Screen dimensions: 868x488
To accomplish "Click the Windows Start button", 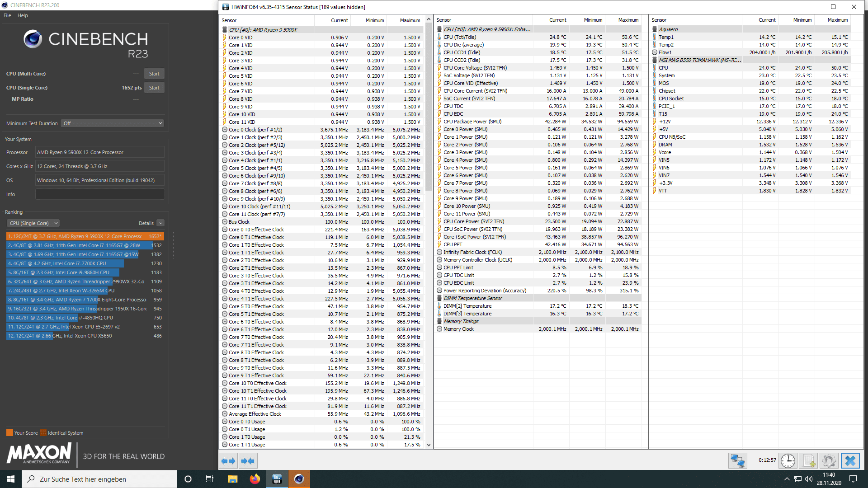I will (x=11, y=479).
